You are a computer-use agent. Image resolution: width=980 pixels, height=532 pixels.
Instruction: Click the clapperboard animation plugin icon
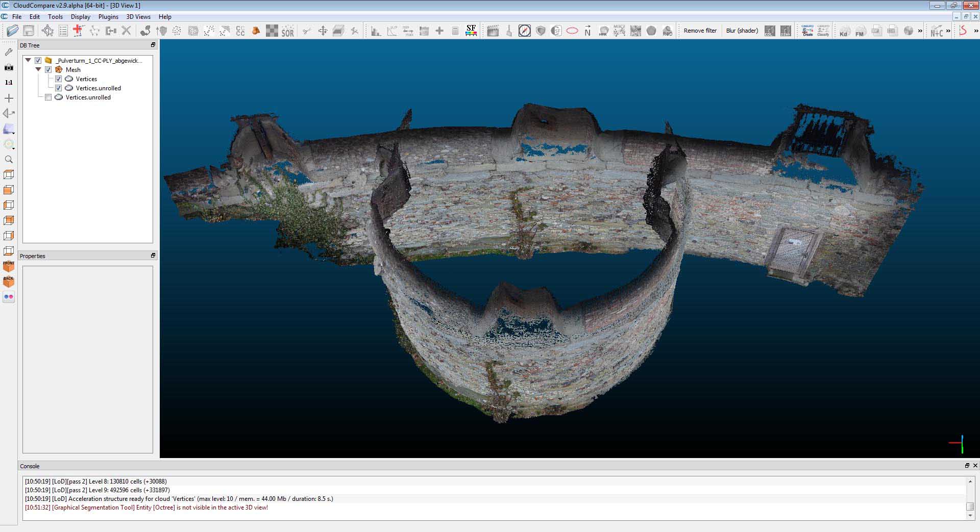(493, 31)
